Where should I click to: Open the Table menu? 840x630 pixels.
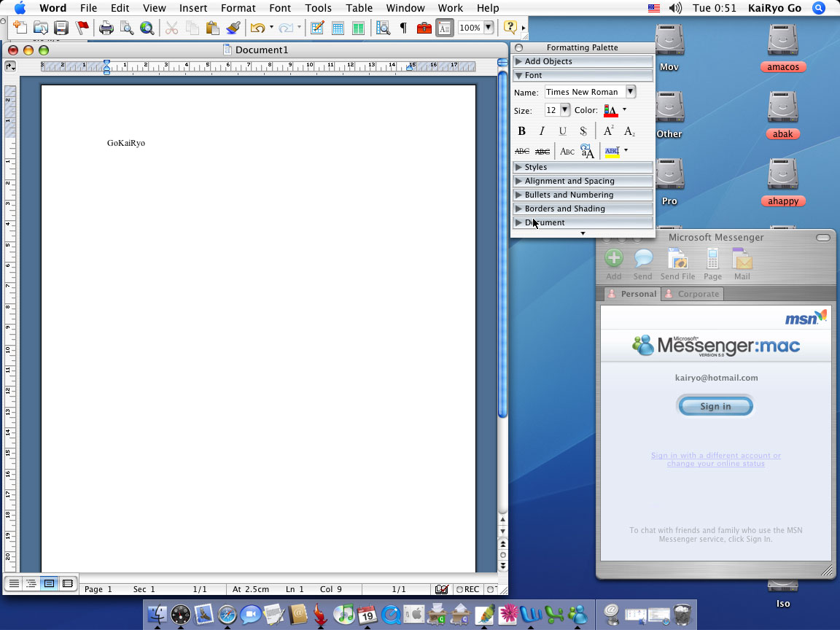click(359, 8)
